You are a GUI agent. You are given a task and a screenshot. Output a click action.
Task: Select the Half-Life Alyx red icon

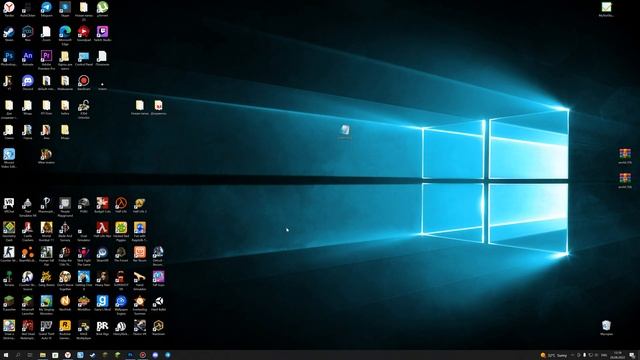pyautogui.click(x=102, y=228)
